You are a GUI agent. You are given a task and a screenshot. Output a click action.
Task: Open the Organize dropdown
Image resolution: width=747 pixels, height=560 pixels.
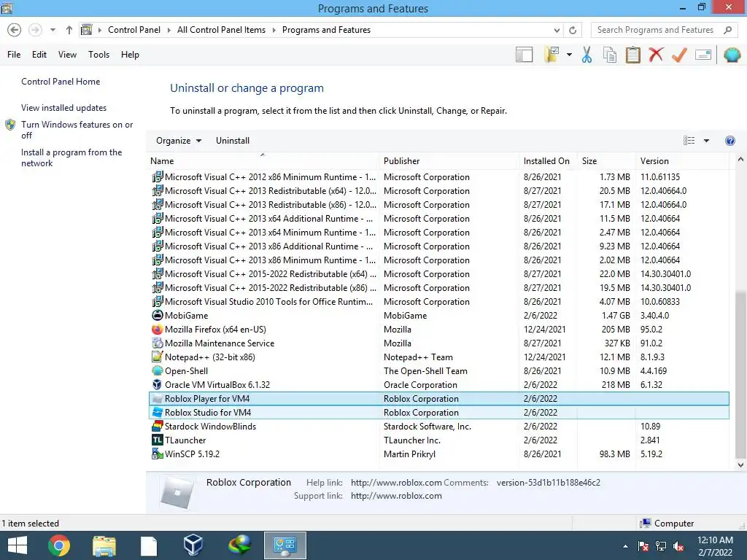coord(179,141)
